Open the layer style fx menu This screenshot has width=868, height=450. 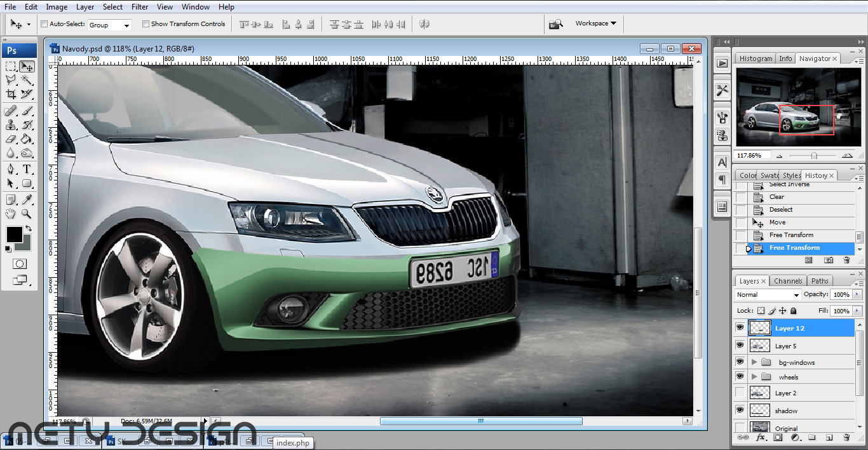[761, 438]
